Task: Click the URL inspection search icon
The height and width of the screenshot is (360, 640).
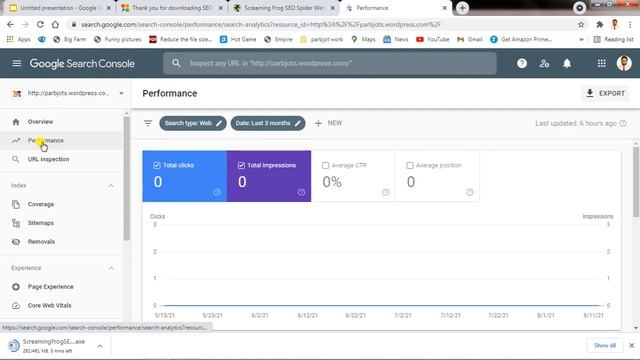Action: (176, 63)
